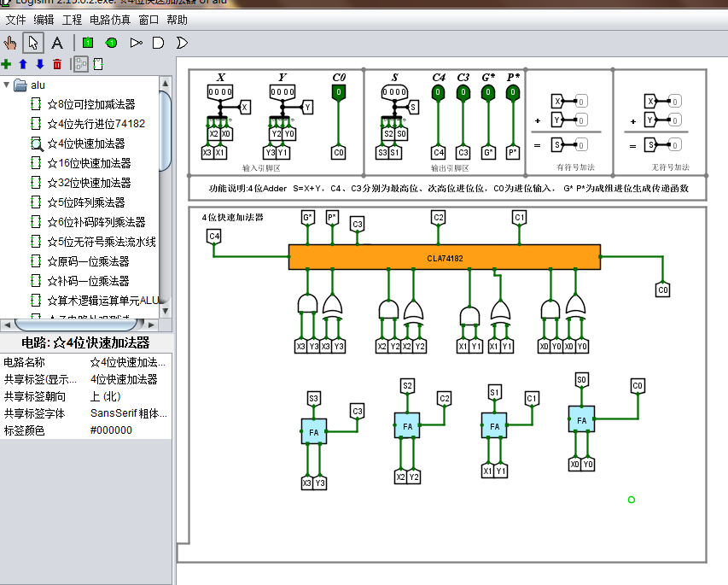The width and height of the screenshot is (728, 585).
Task: Click the C4 output pin indicator
Action: pyautogui.click(x=438, y=92)
